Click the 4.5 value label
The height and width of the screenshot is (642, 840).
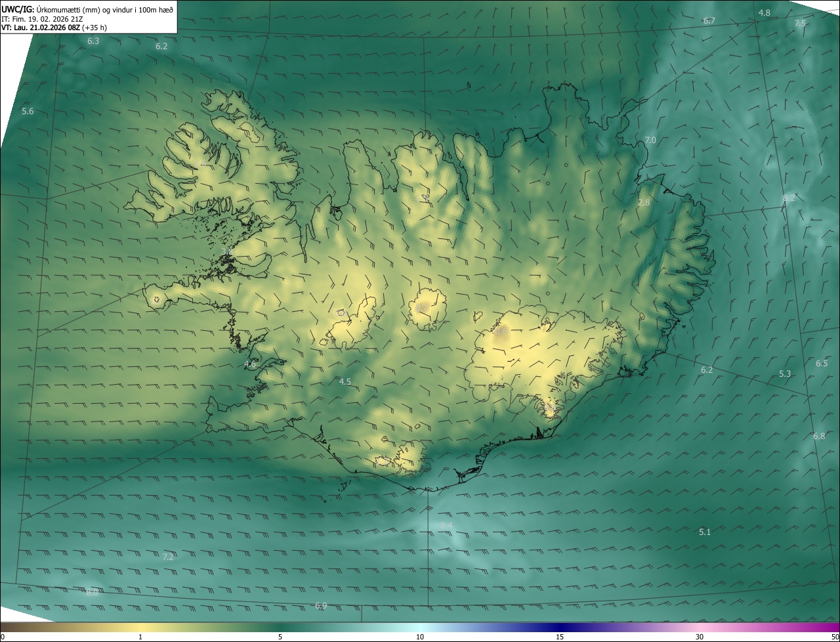(345, 382)
